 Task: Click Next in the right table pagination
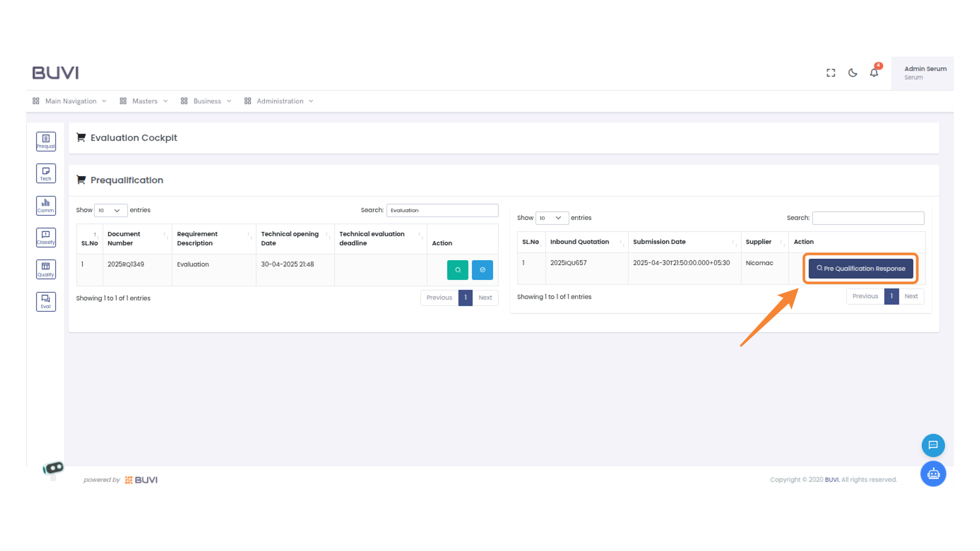pyautogui.click(x=911, y=296)
